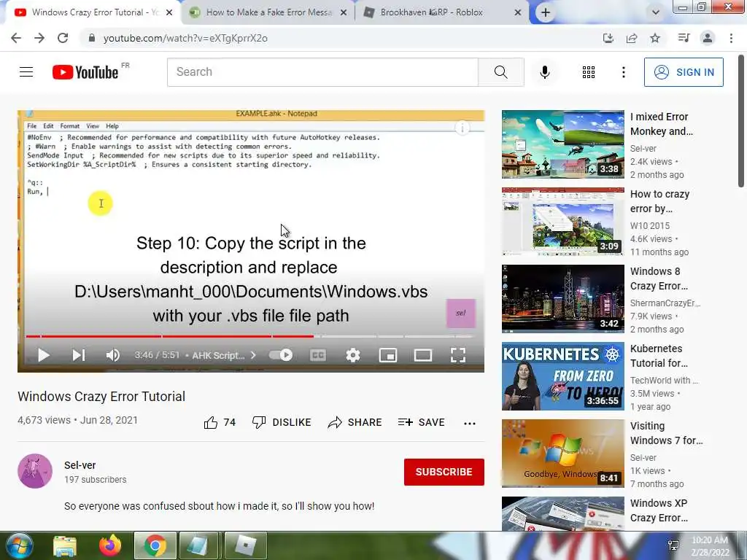Open the video settings gear
The image size is (747, 560).
coord(352,355)
